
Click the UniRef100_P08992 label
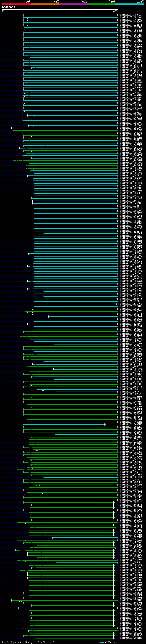[x=131, y=115]
